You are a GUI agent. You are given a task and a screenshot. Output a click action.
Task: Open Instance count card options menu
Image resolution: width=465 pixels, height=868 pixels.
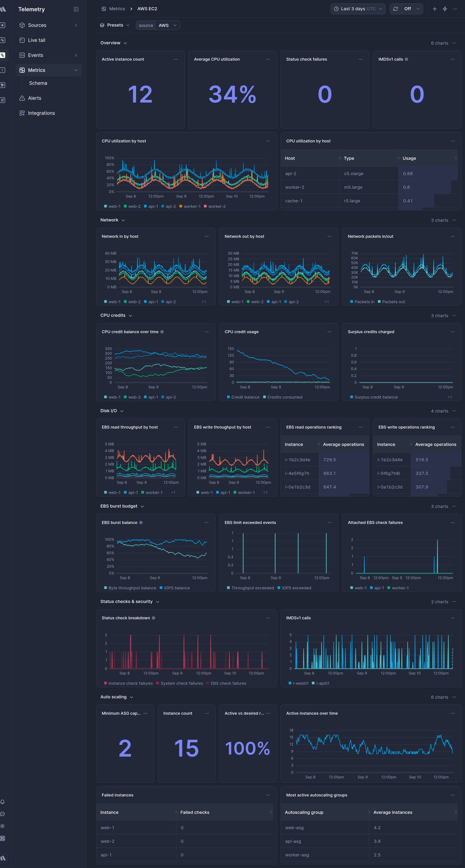[x=207, y=714]
